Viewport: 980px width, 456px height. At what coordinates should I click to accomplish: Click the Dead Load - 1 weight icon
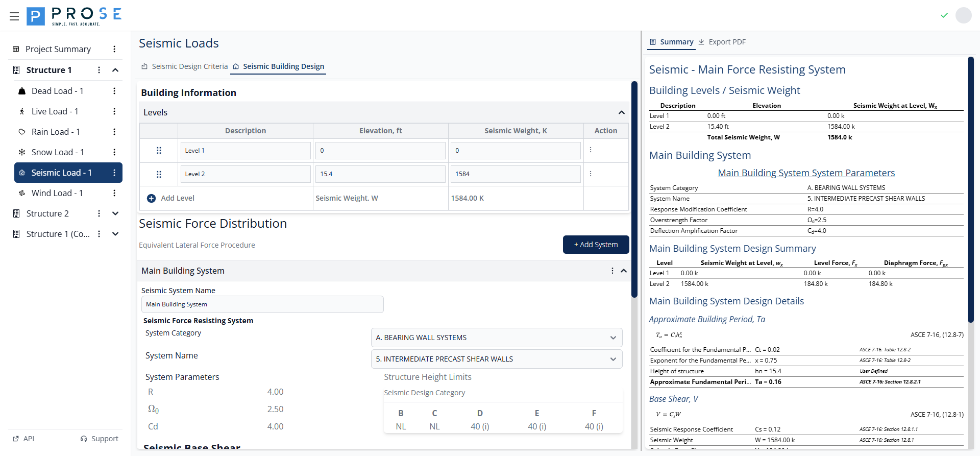point(22,91)
